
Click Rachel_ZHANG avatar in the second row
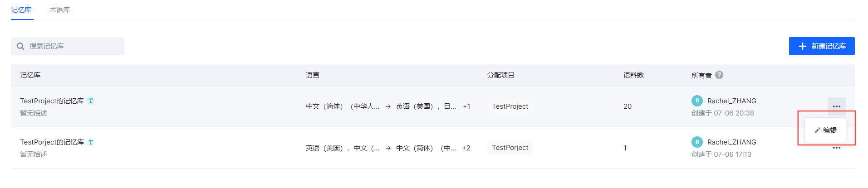(697, 142)
